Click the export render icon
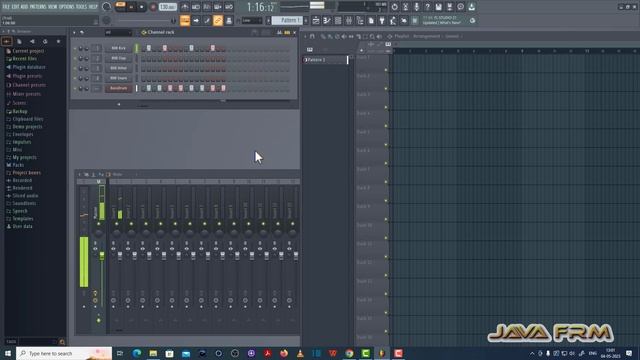Image resolution: width=640 pixels, height=360 pixels. [449, 7]
